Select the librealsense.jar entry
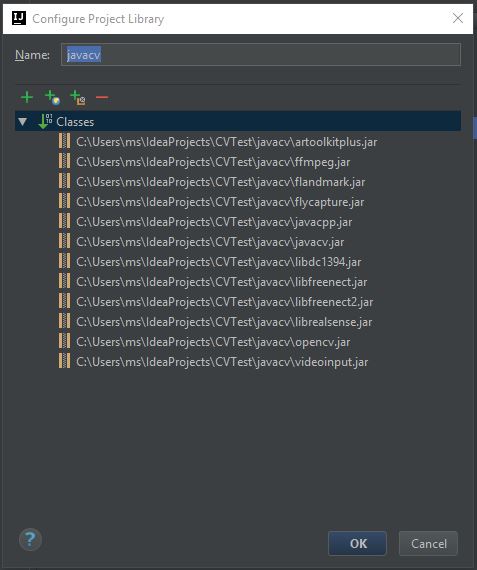The width and height of the screenshot is (477, 570). (224, 321)
